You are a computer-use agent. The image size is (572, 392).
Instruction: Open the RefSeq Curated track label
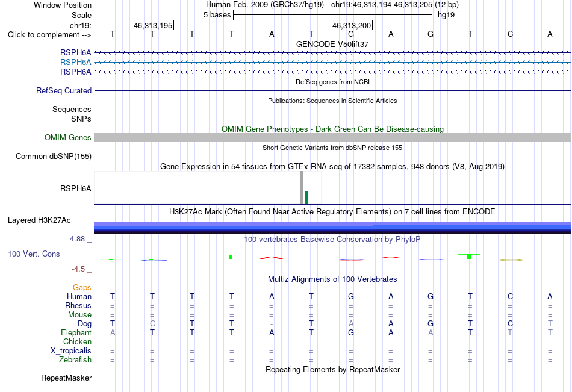coord(64,90)
